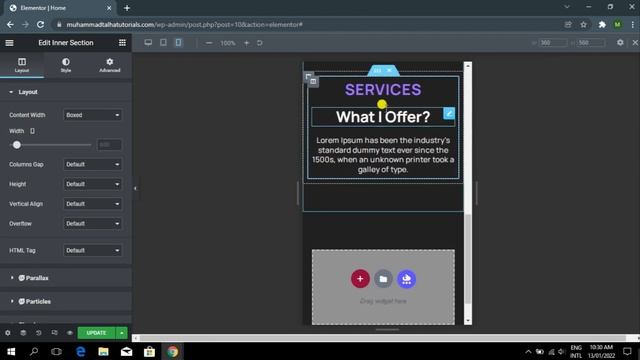Open the purple cloud templates button
Screen dimensions: 640x360
[407, 279]
